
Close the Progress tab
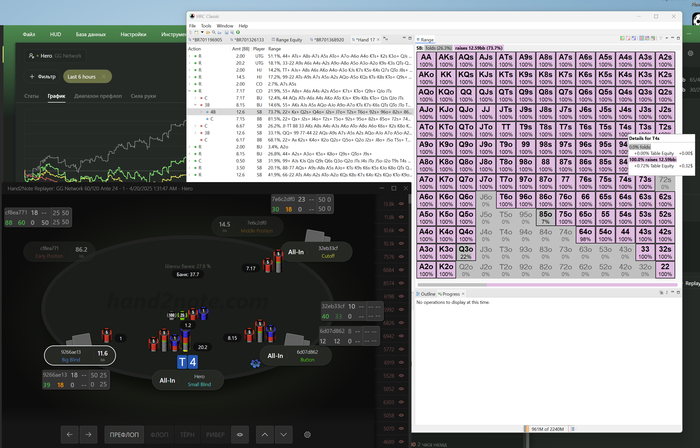pyautogui.click(x=463, y=294)
